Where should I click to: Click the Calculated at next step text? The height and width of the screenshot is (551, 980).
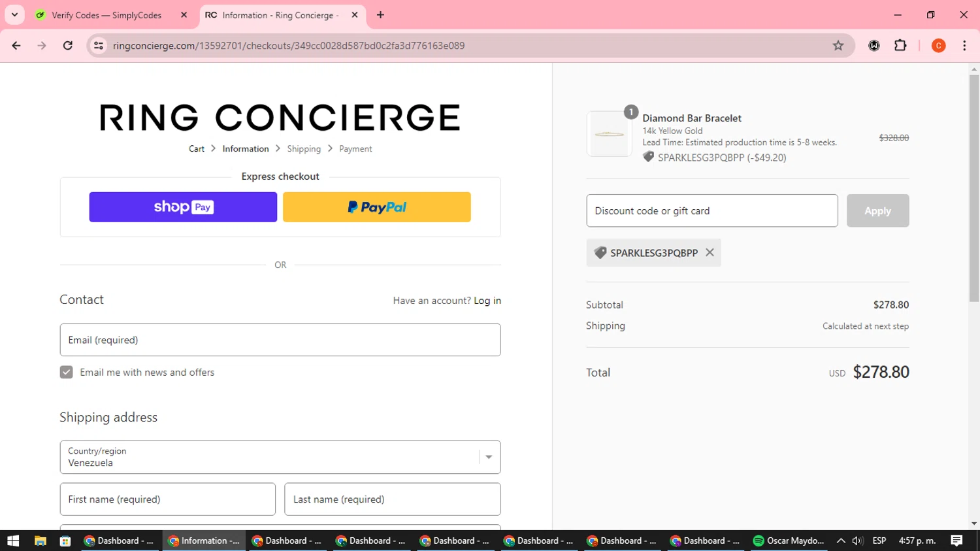pos(866,326)
